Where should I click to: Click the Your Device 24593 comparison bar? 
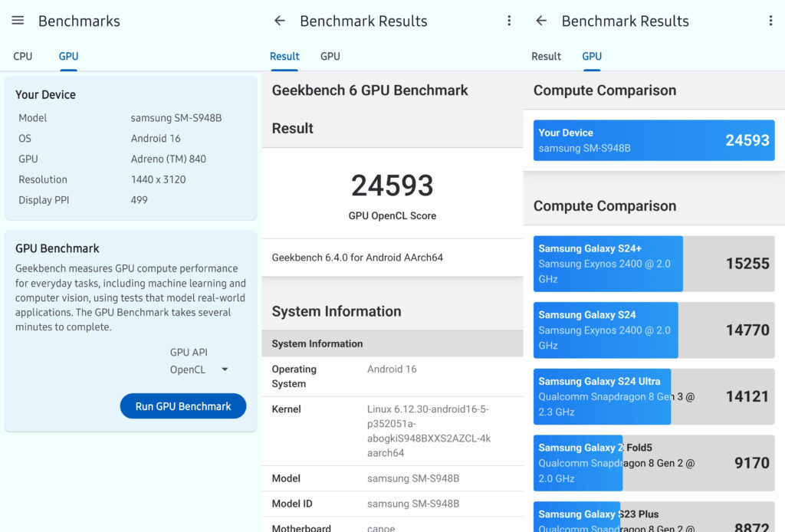point(654,140)
